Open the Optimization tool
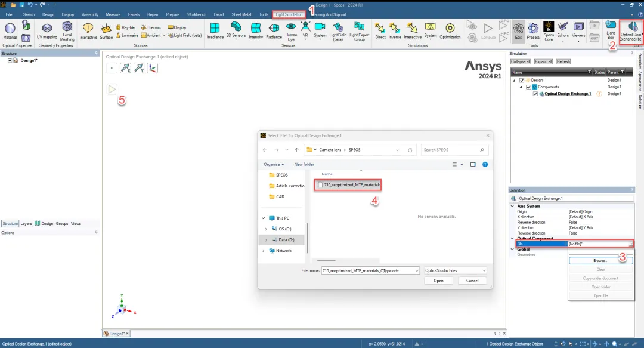644x348 pixels. [450, 31]
